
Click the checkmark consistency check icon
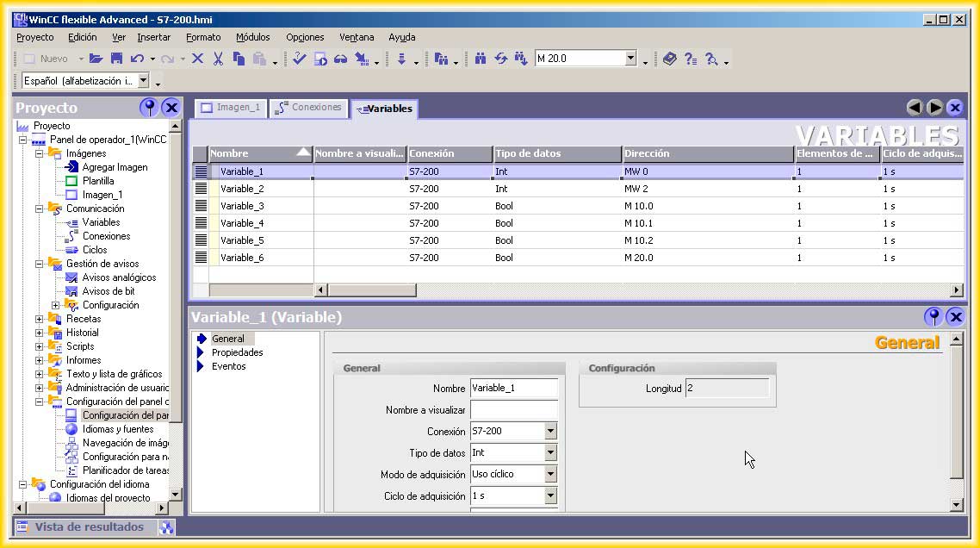coord(299,59)
